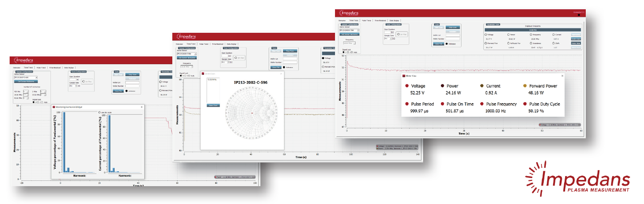Select Auto signal lock in right window
Screen dimensions: 644x204
coord(352,52)
